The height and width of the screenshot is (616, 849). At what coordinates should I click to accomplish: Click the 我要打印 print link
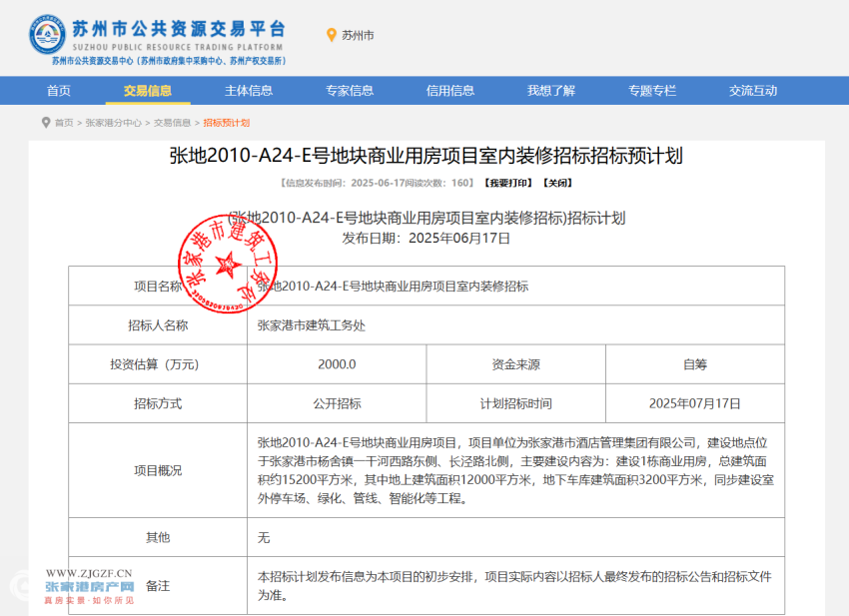tap(507, 183)
